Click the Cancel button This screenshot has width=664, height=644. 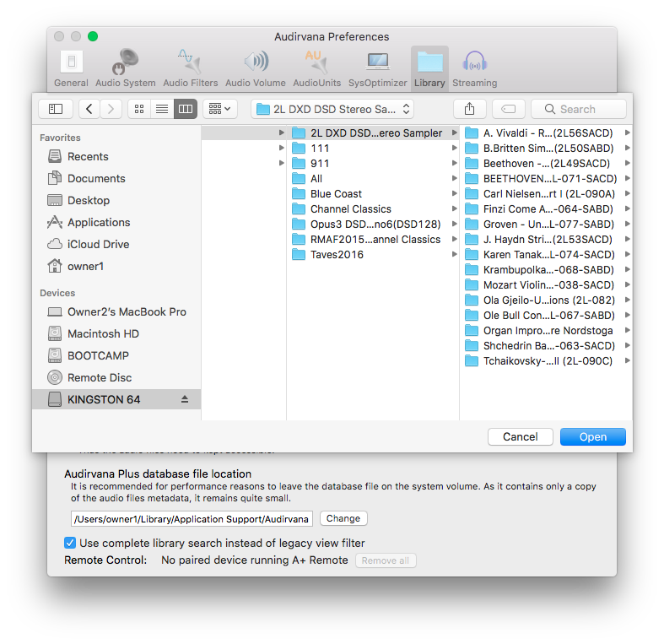coord(521,437)
